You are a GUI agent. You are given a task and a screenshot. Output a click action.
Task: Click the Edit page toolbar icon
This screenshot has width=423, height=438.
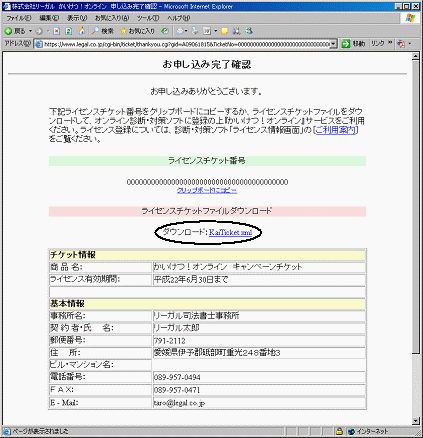[x=207, y=31]
